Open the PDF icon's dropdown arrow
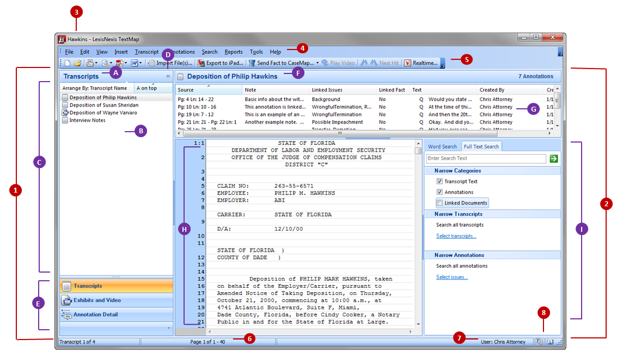 [x=126, y=63]
